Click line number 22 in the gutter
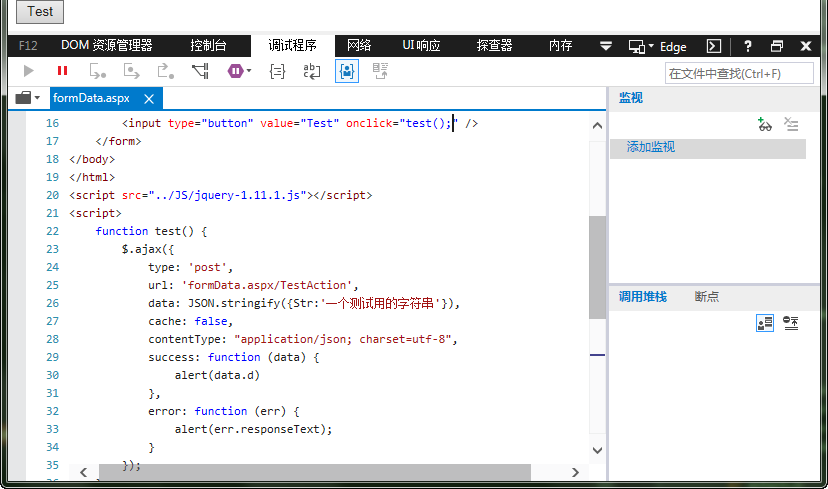 [52, 231]
